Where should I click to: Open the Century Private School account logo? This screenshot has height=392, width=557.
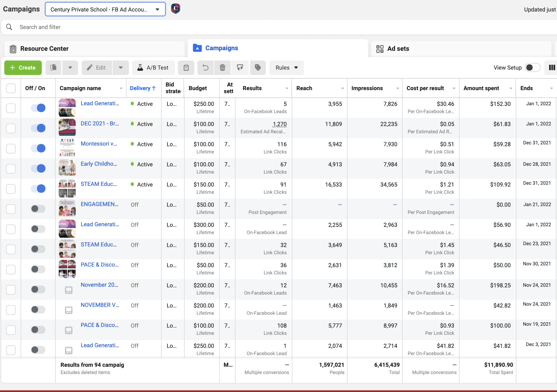[x=176, y=9]
